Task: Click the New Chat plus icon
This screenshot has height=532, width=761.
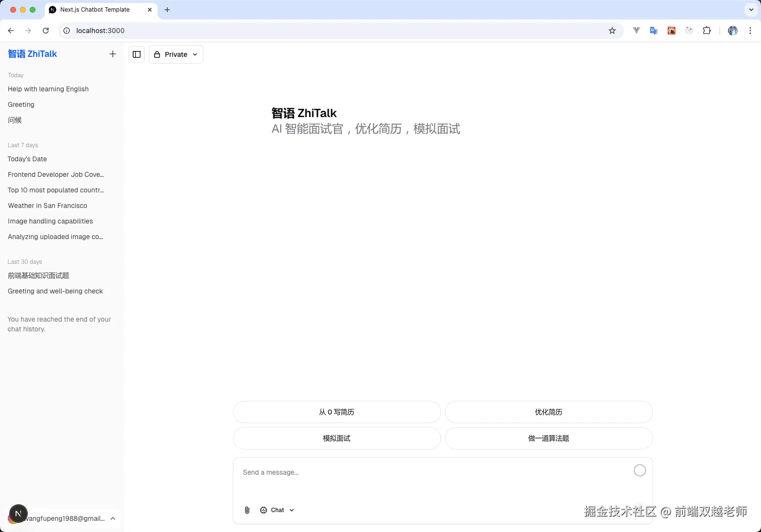Action: [x=112, y=54]
